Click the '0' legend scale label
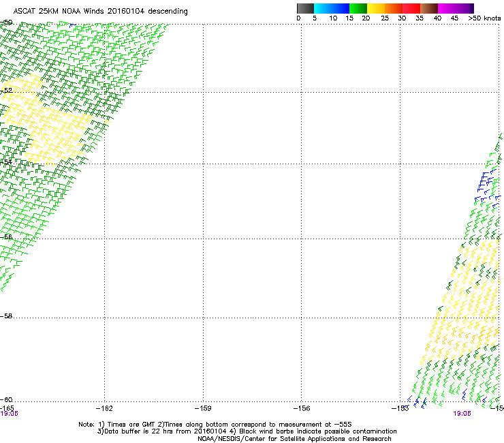Image resolution: width=504 pixels, height=443 pixels. point(298,18)
